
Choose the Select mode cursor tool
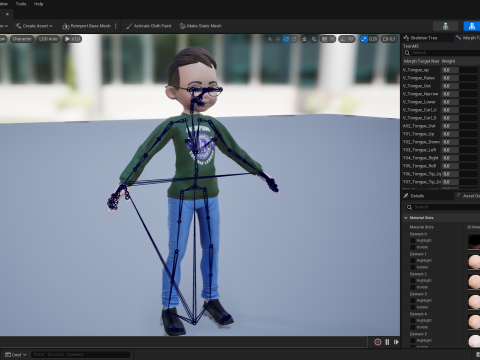tap(270, 39)
